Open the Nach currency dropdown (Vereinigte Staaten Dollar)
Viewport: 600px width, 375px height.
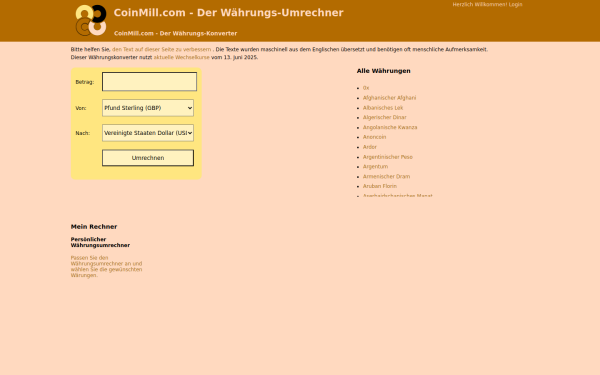click(x=148, y=133)
